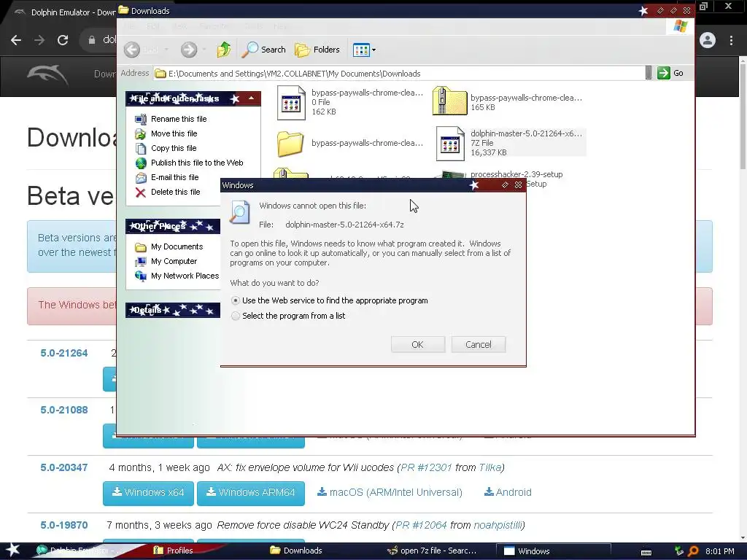
Task: Click the Explorer address path field
Action: [x=399, y=74]
